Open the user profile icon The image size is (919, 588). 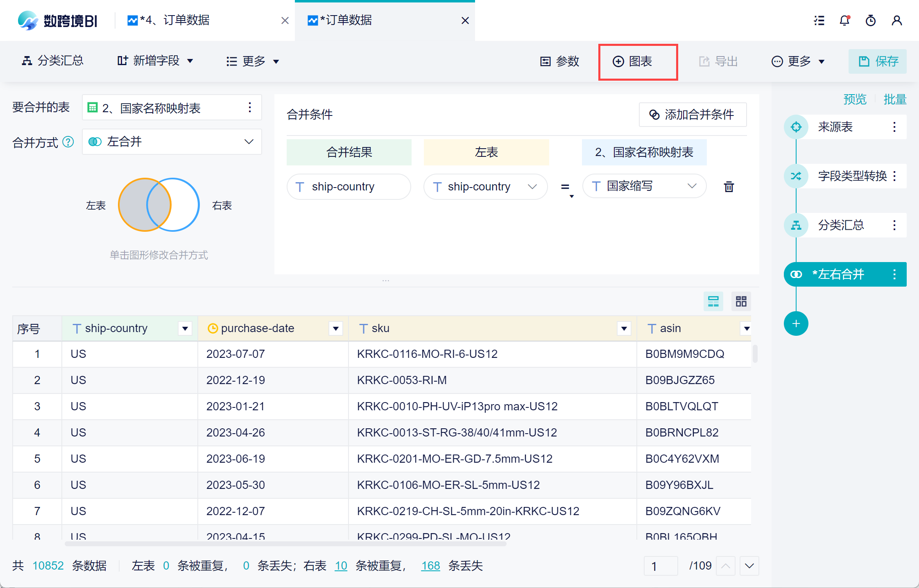[897, 20]
